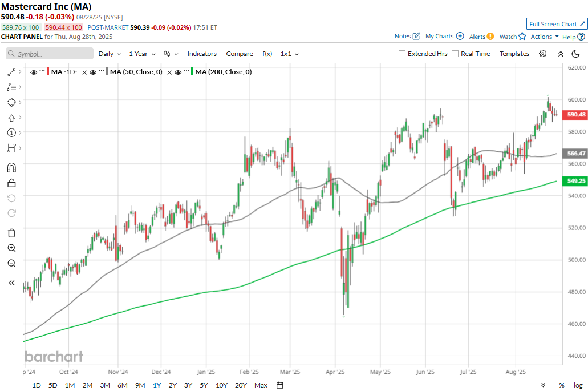Image resolution: width=588 pixels, height=391 pixels.
Task: Zoom in using the magnifier plus icon
Action: click(x=11, y=248)
